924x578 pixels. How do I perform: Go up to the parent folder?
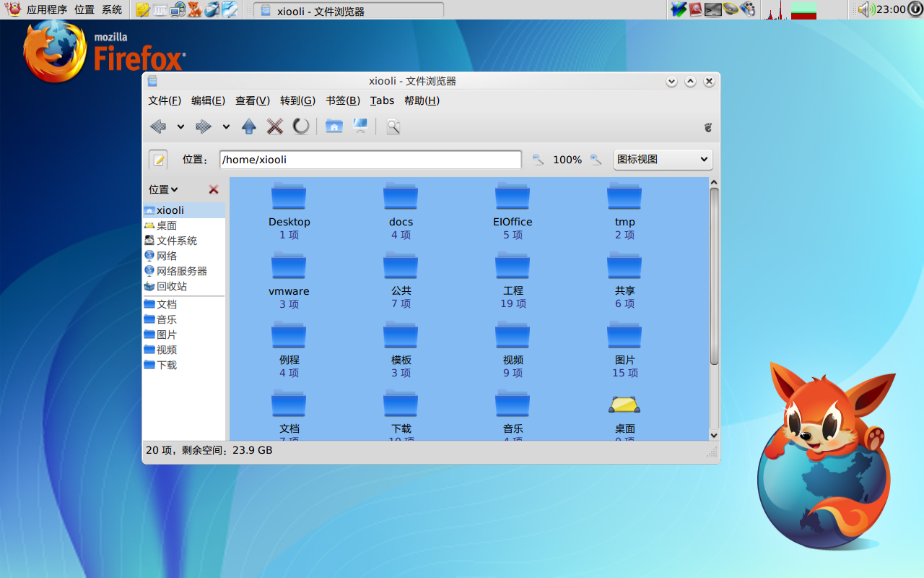[x=249, y=126]
